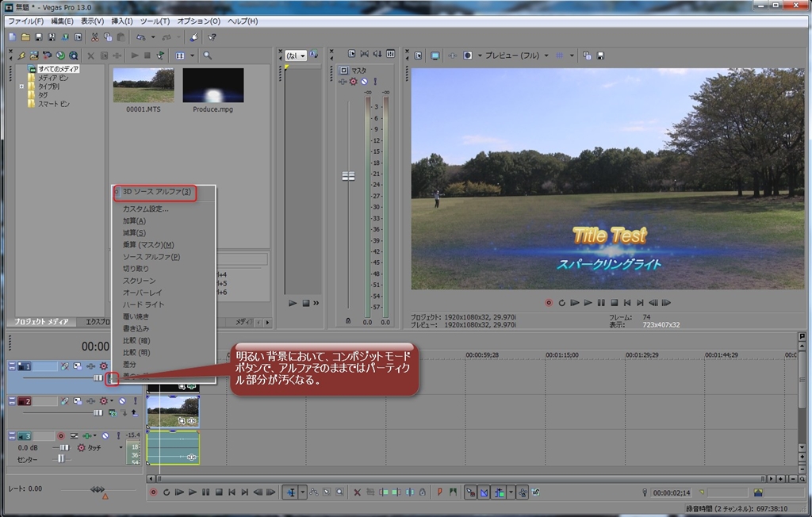Select the Normal Edit tool in timeline toolbar
Viewport: 812px width, 517px height.
click(291, 492)
